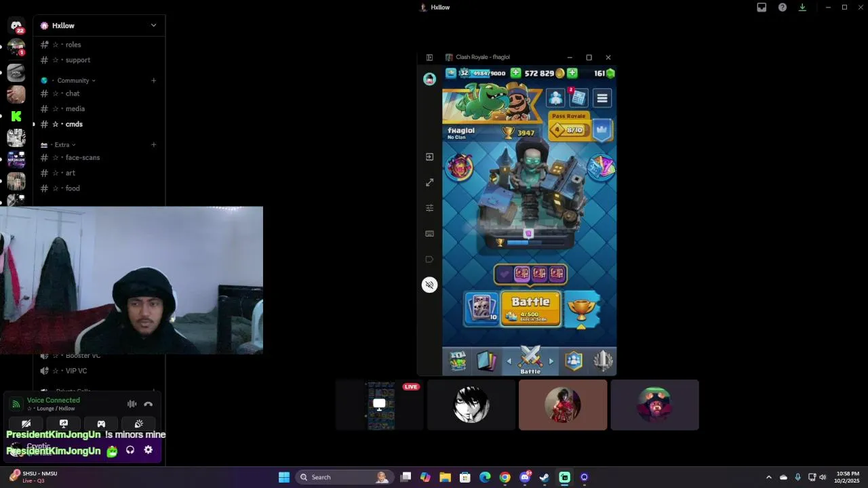The width and height of the screenshot is (868, 488).
Task: Open the emulator profile avatar
Action: point(429,79)
